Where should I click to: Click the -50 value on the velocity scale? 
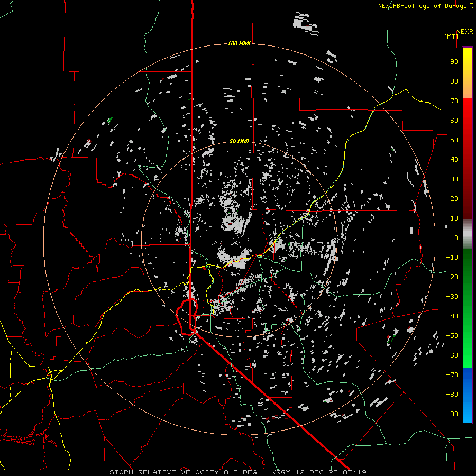tap(452, 336)
